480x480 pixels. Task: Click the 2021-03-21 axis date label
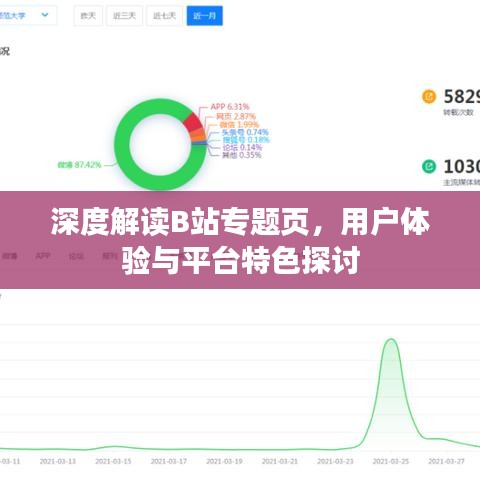coord(280,461)
